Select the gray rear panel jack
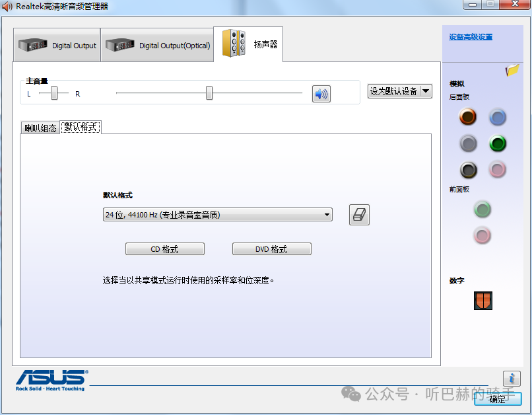532x415 pixels. [x=467, y=143]
